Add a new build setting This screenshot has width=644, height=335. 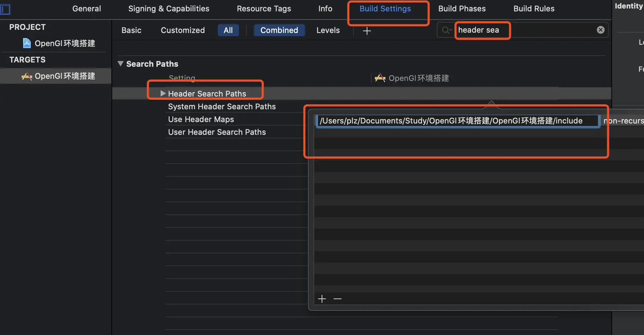tap(367, 31)
